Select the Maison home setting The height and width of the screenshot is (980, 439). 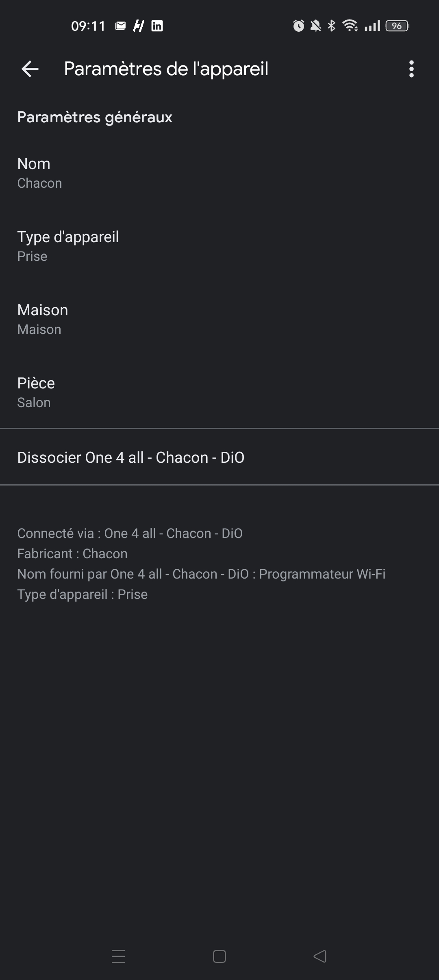(x=219, y=319)
